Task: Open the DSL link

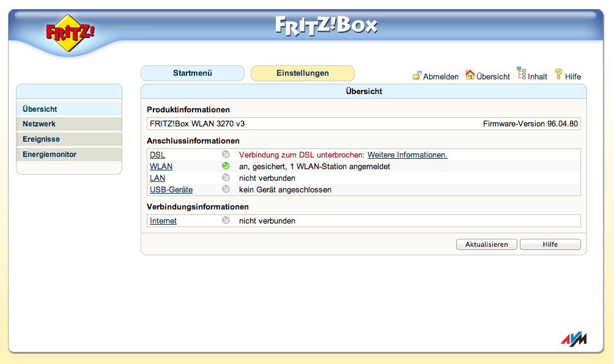Action: (x=157, y=155)
